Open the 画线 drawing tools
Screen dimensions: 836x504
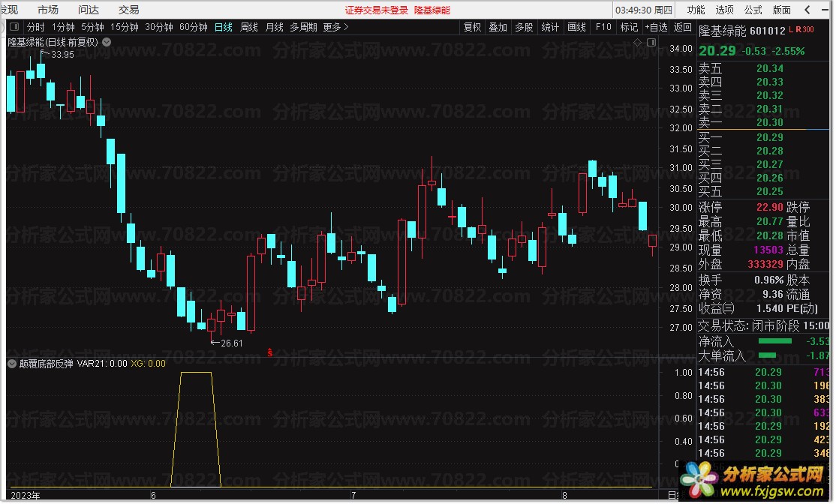coord(577,27)
